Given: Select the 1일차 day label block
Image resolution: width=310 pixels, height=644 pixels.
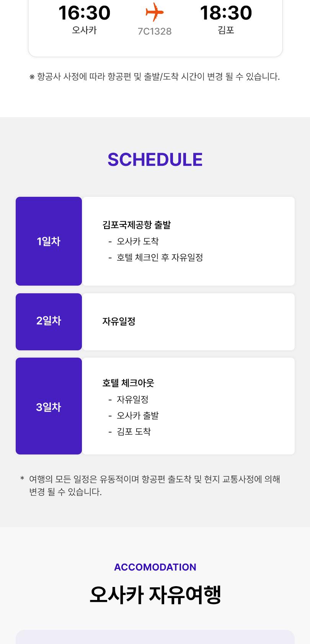Looking at the screenshot, I should [x=49, y=241].
